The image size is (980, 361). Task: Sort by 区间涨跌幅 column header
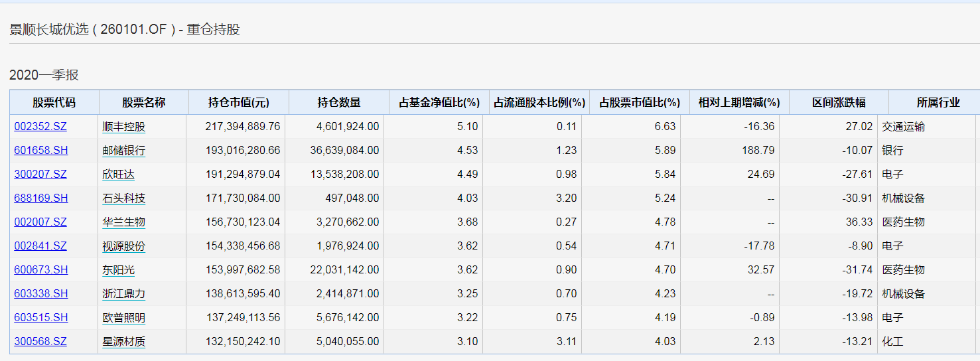[x=839, y=102]
